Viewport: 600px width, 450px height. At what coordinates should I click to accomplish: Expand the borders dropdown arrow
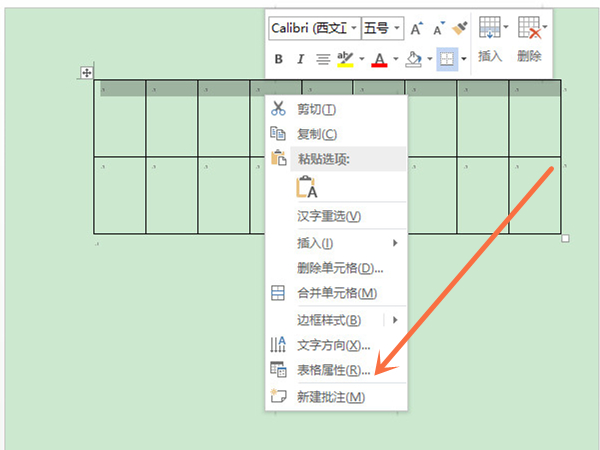pyautogui.click(x=461, y=60)
